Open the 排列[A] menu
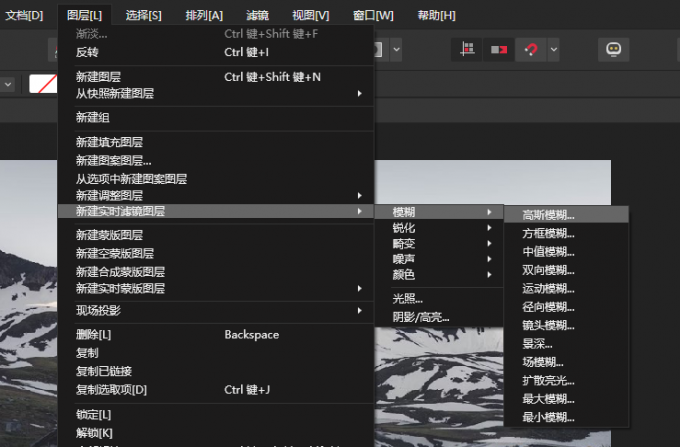Screen dimensions: 680x447 coord(204,16)
